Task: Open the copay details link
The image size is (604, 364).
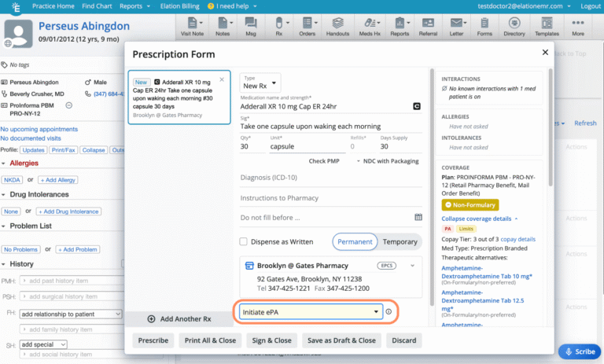Action: [517, 239]
